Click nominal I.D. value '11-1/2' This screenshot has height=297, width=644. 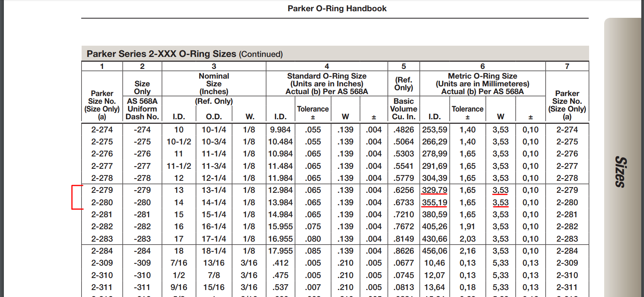point(179,166)
